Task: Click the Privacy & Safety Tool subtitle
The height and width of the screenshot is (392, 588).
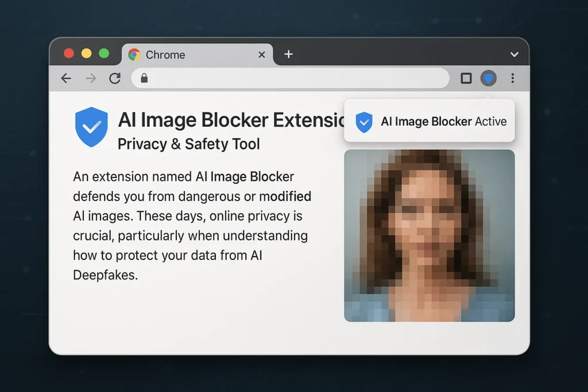Action: [x=188, y=144]
